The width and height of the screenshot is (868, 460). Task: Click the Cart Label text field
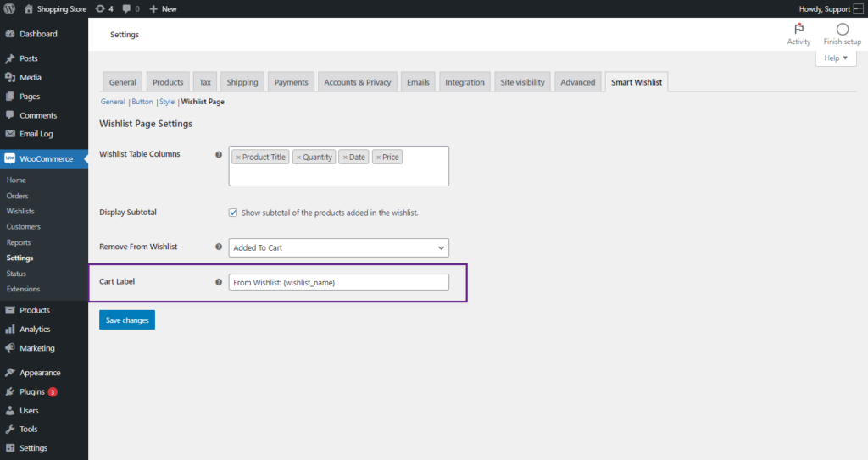[x=339, y=282]
